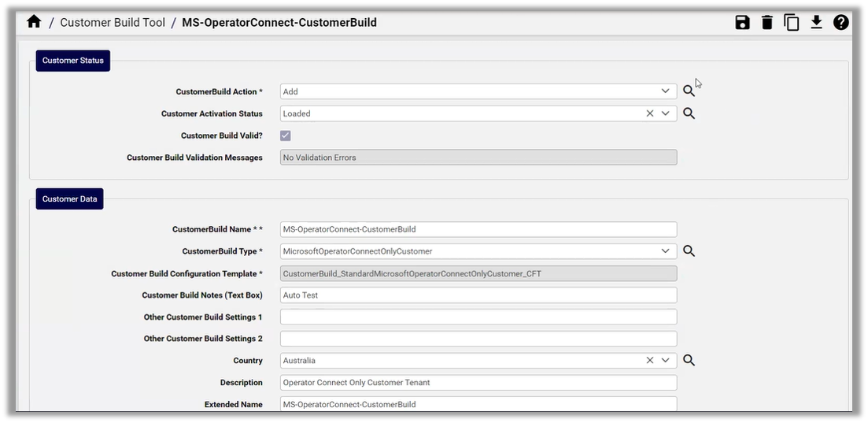868x423 pixels.
Task: Expand CustomerBuild Type dropdown arrow
Action: [666, 251]
